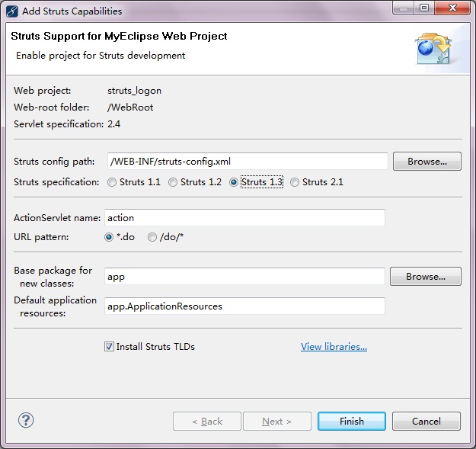Viewport: 476px width, 449px height.
Task: Click the Struts wizard banner icon
Action: (x=433, y=47)
